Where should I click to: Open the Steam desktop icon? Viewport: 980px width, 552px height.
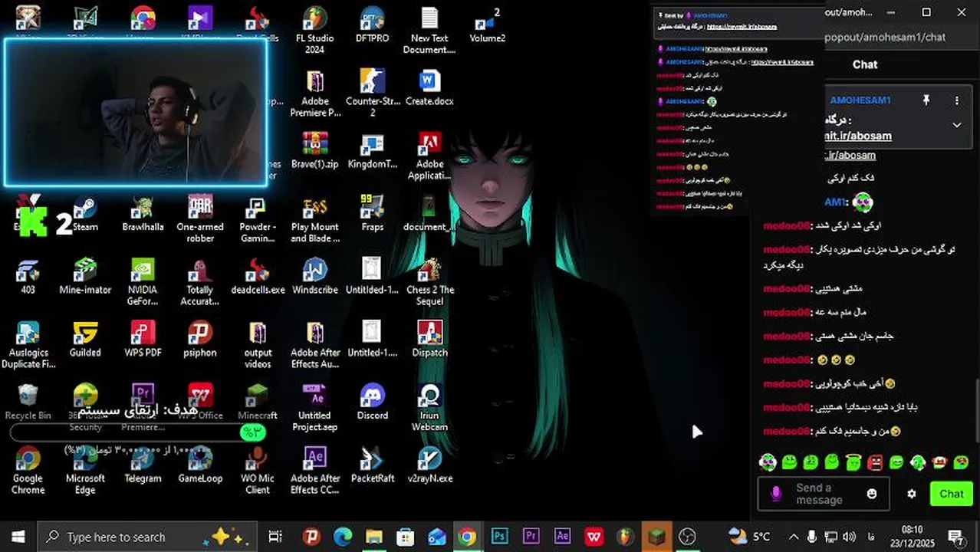[85, 213]
